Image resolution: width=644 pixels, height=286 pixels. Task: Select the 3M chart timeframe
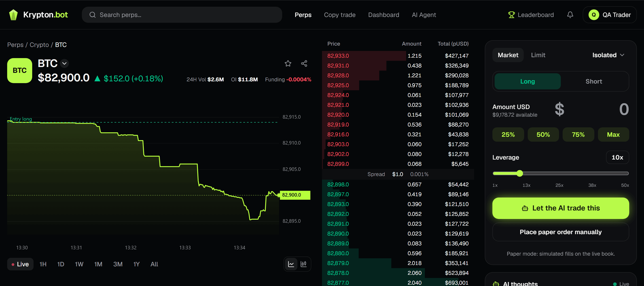coord(118,264)
